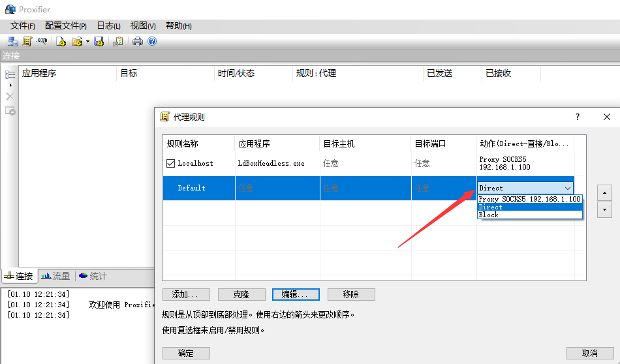Click the proxy rules dialog scroll icon
Viewport: 620px width, 364px height.
click(x=165, y=117)
